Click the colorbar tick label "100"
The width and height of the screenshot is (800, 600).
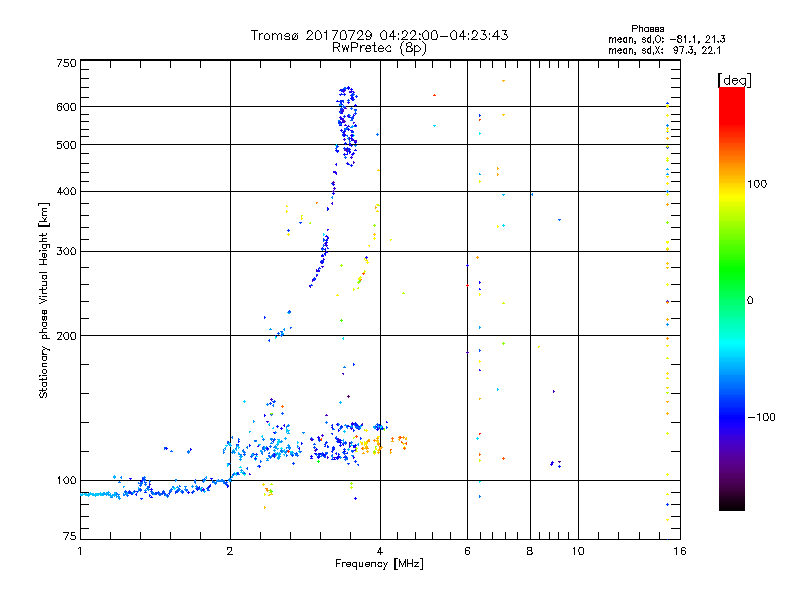click(757, 184)
